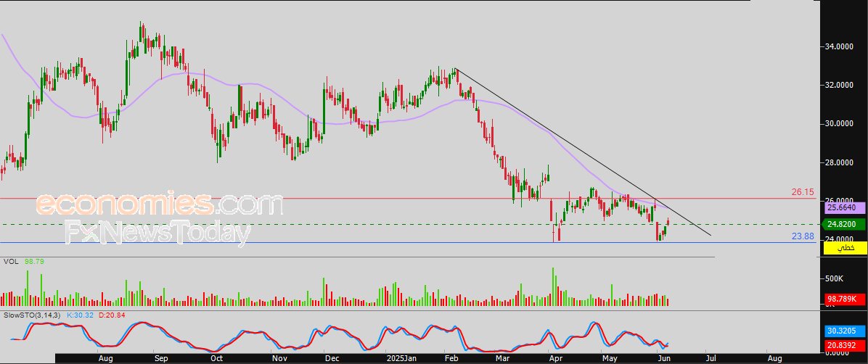Click the 30.0000 price axis label
The width and height of the screenshot is (868, 364).
coord(840,124)
